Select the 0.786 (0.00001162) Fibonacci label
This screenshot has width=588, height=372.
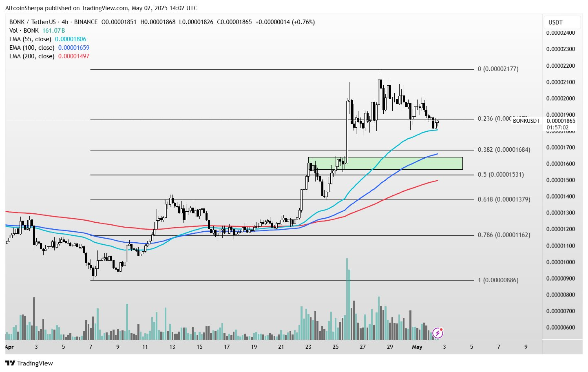(x=504, y=235)
